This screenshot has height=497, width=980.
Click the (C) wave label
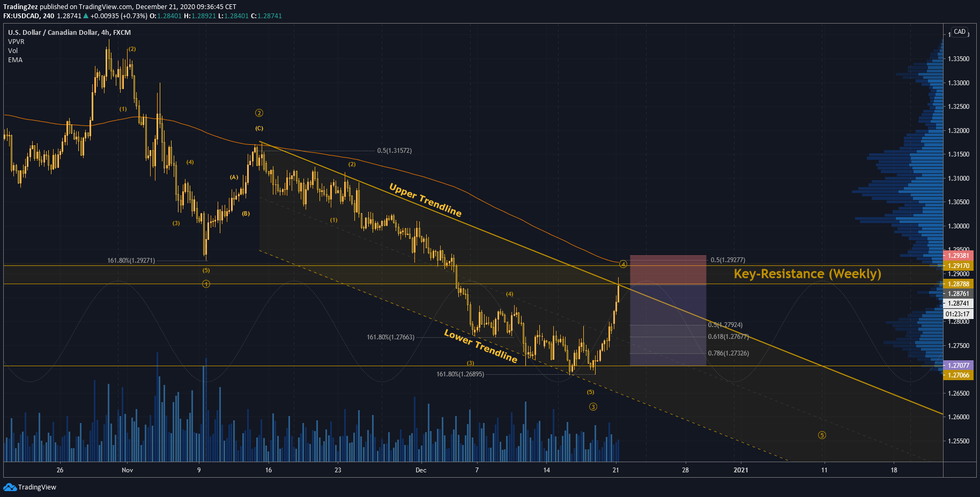click(x=259, y=129)
